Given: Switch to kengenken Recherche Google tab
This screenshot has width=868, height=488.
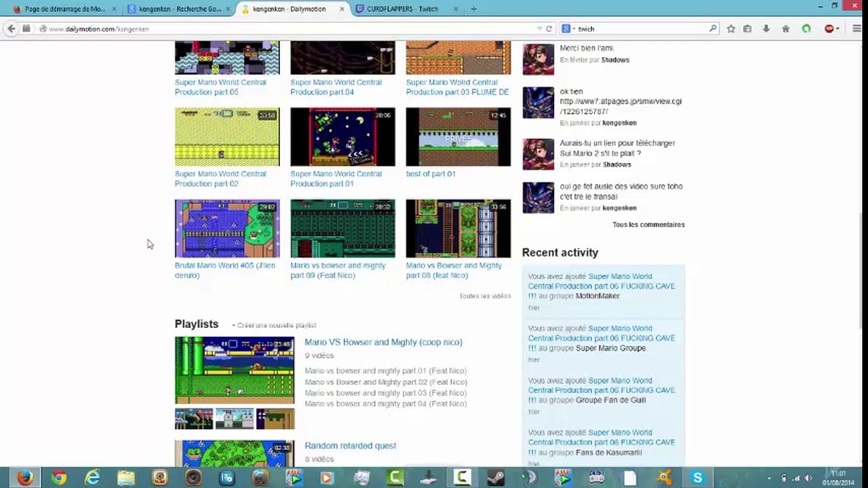Looking at the screenshot, I should (179, 9).
